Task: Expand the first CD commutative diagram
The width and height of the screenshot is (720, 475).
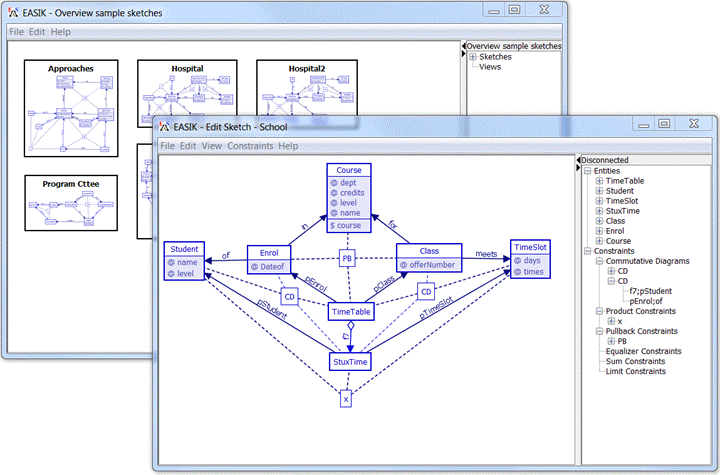Action: (611, 271)
